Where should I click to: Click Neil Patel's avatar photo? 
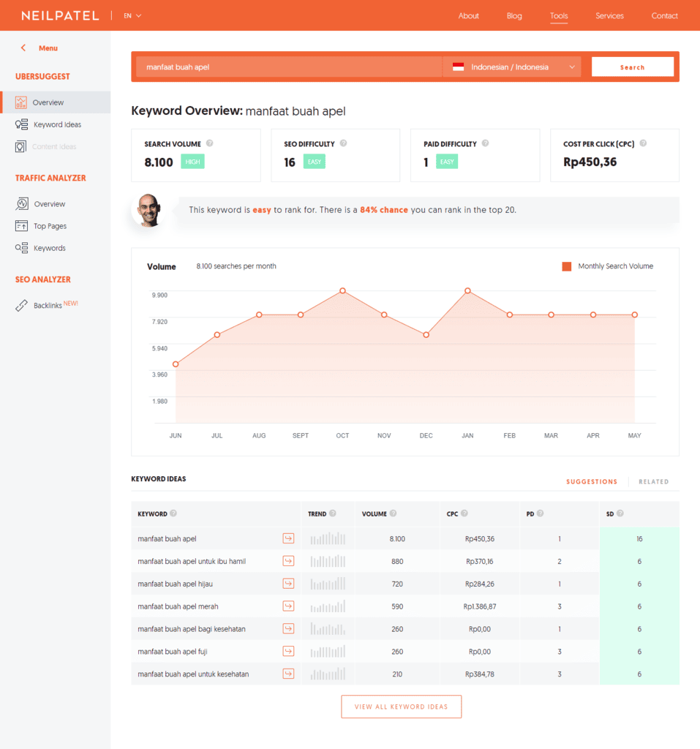pyautogui.click(x=148, y=210)
